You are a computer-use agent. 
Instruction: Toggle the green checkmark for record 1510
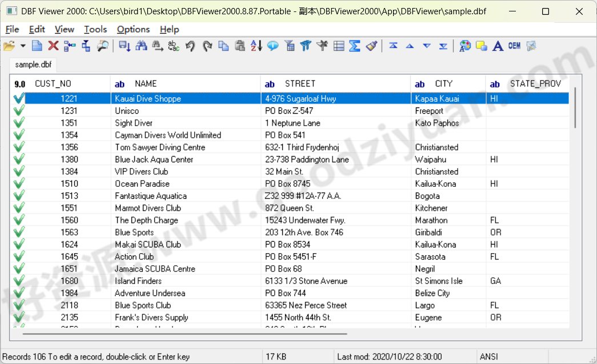pyautogui.click(x=19, y=183)
